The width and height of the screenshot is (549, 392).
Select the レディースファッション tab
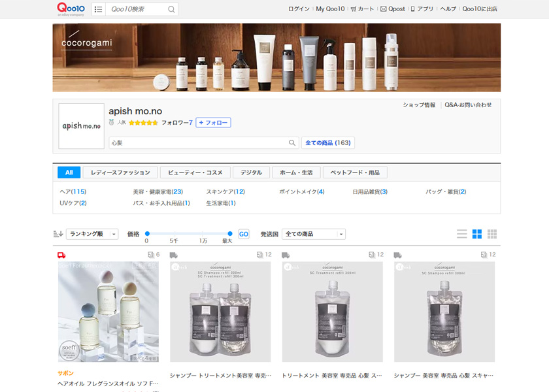pyautogui.click(x=120, y=172)
